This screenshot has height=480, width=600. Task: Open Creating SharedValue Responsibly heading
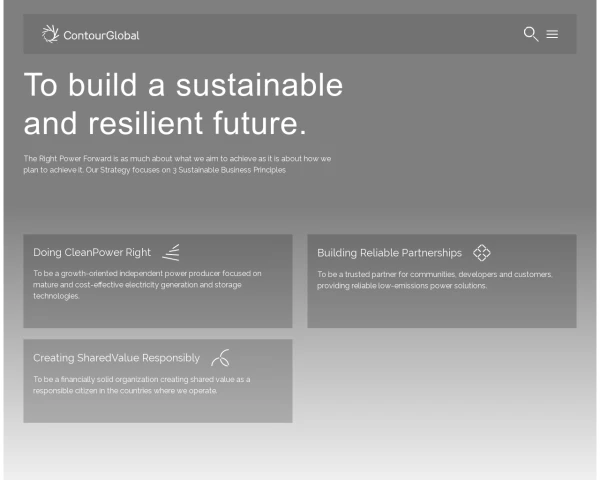(116, 358)
